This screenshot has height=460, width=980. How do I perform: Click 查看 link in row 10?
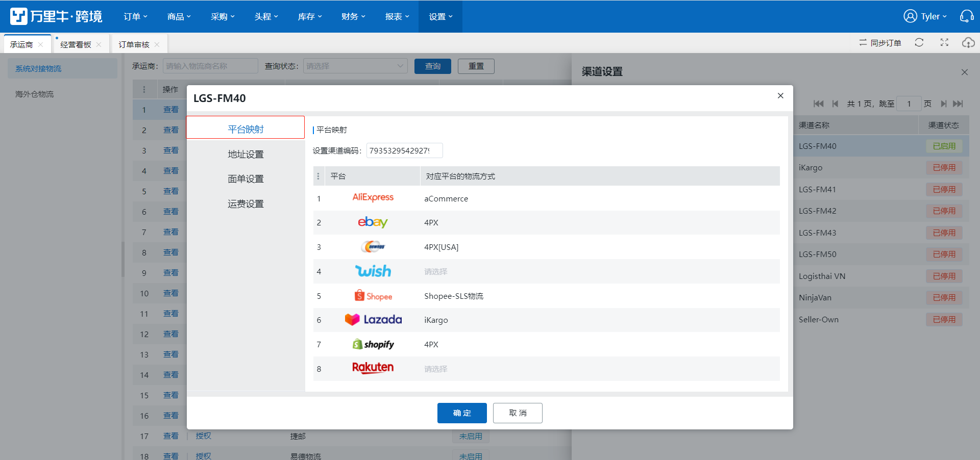coord(171,293)
